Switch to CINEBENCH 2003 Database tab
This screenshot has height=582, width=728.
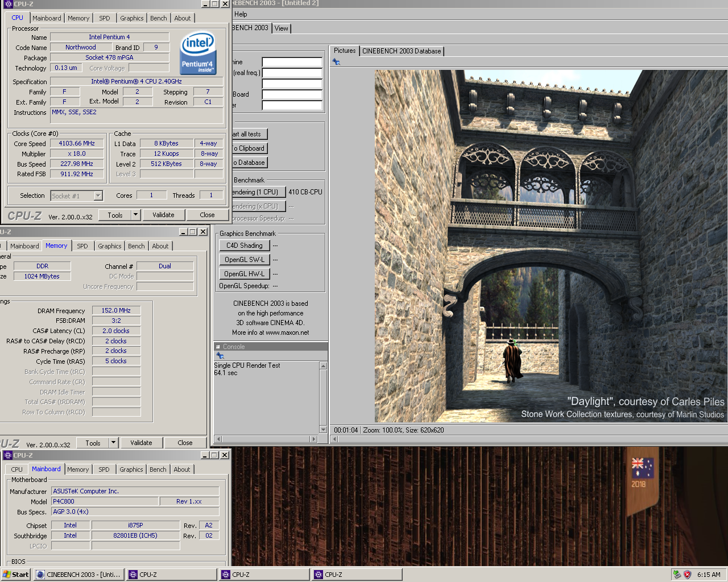[402, 51]
